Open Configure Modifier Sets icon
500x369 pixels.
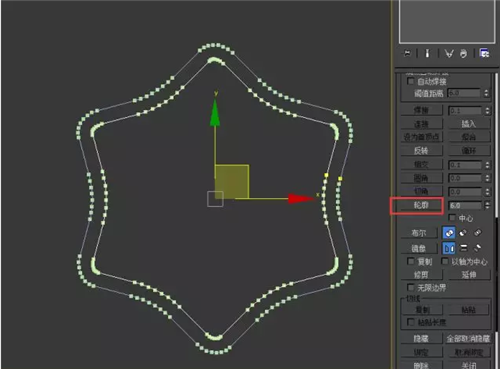point(484,53)
